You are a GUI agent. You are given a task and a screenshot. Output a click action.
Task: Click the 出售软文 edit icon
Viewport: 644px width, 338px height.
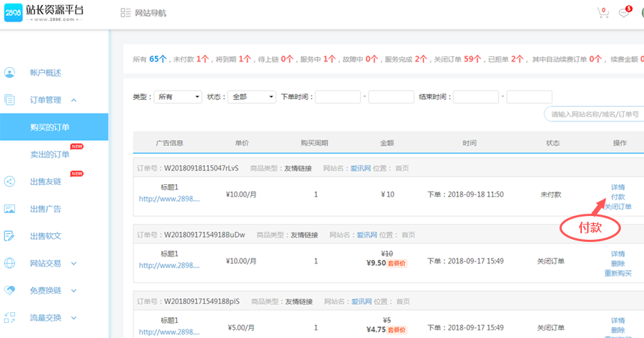10,236
